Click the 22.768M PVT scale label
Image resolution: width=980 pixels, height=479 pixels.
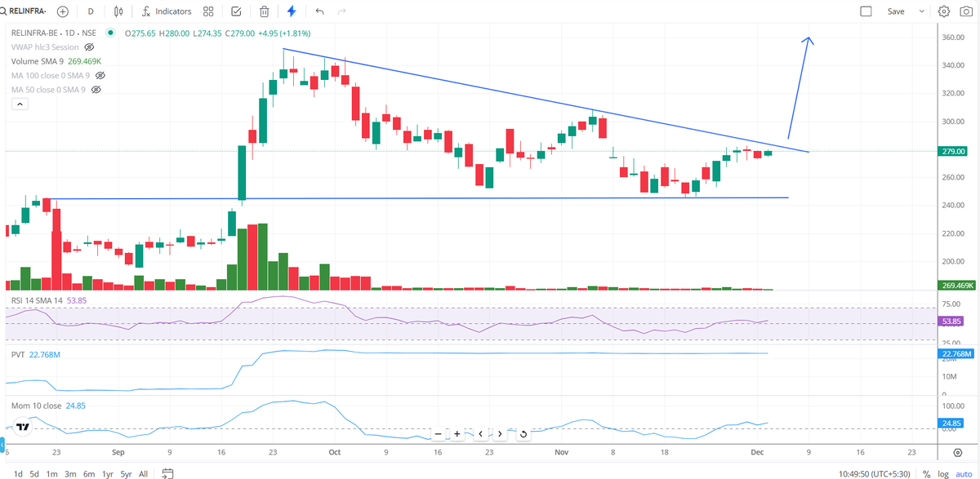point(956,353)
